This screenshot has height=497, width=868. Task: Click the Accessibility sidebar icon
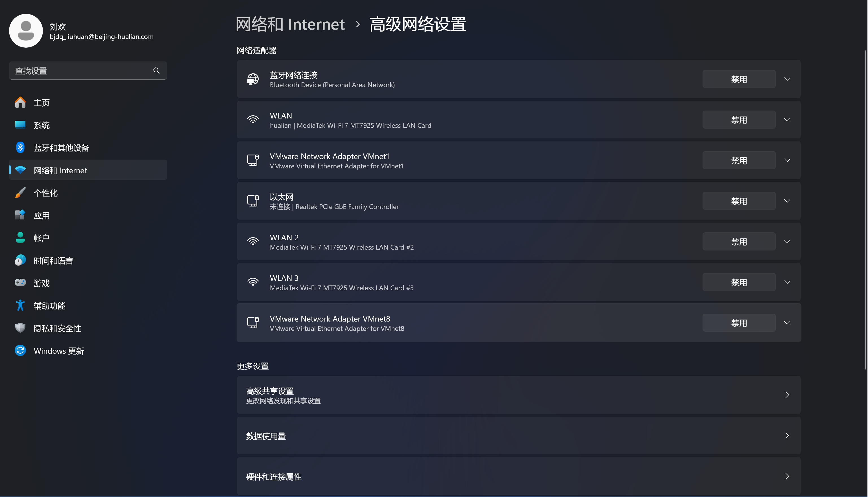(x=20, y=305)
